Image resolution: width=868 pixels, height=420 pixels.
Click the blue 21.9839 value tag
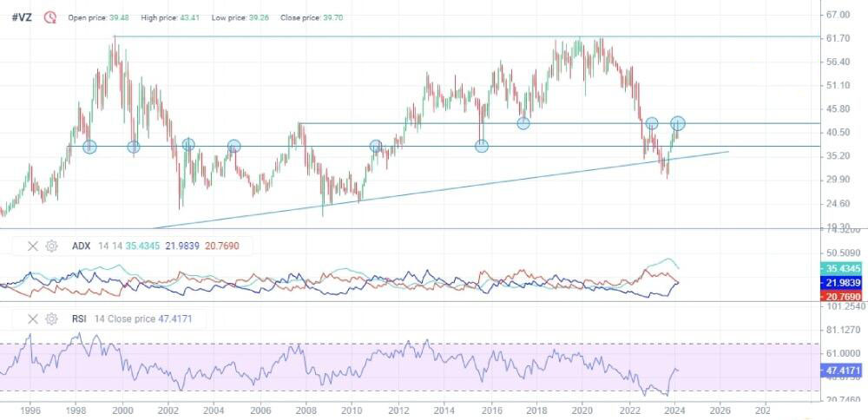pyautogui.click(x=839, y=283)
